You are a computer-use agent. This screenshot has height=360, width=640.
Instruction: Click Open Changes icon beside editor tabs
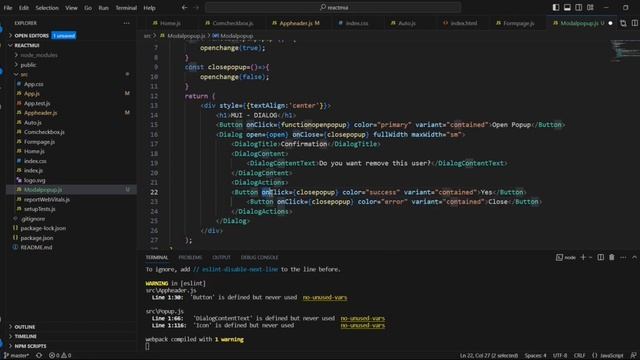point(623,23)
